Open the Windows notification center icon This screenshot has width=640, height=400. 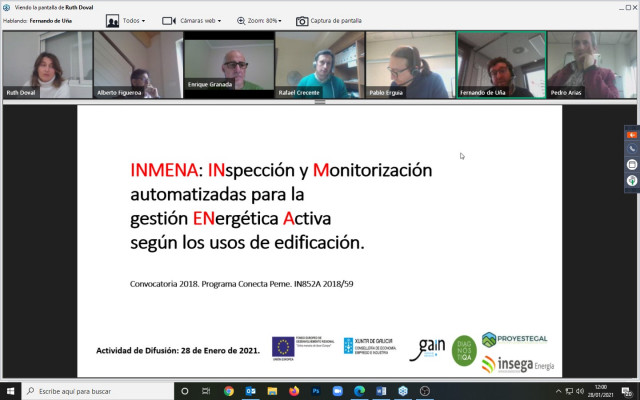627,391
